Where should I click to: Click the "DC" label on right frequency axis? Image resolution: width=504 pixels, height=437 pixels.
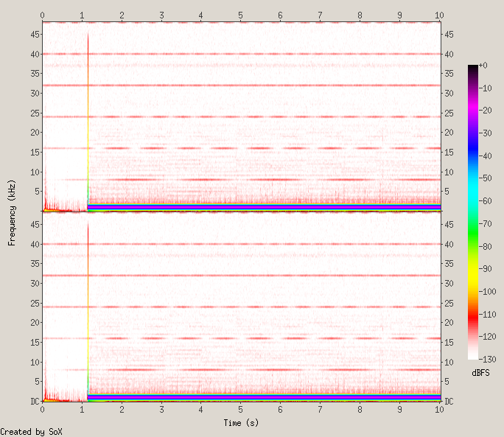click(x=449, y=402)
